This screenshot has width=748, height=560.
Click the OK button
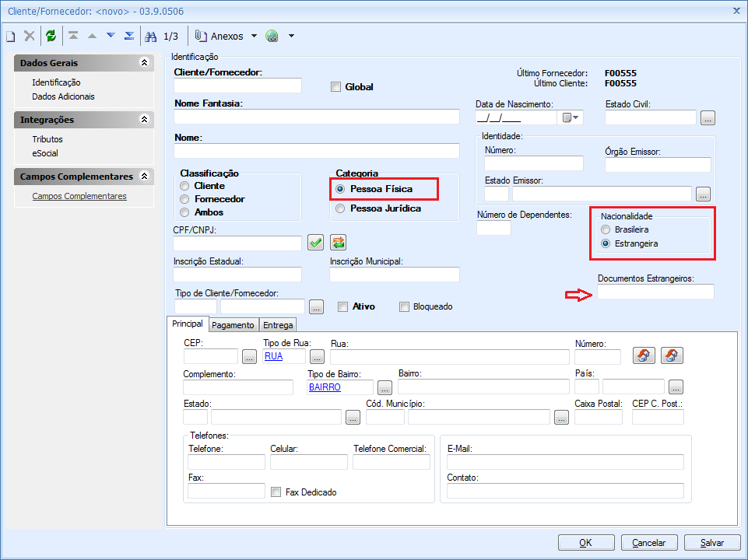(x=586, y=543)
